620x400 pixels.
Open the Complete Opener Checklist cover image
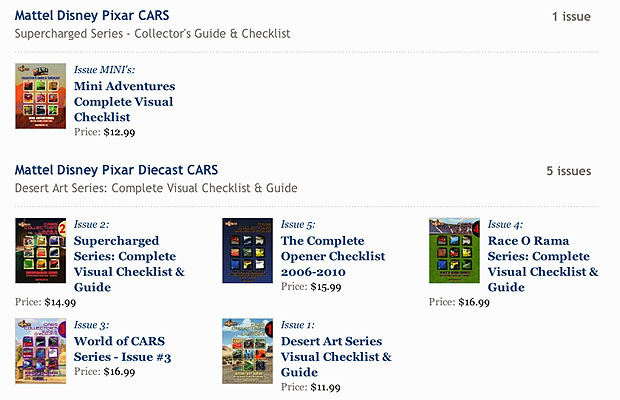[x=248, y=251]
